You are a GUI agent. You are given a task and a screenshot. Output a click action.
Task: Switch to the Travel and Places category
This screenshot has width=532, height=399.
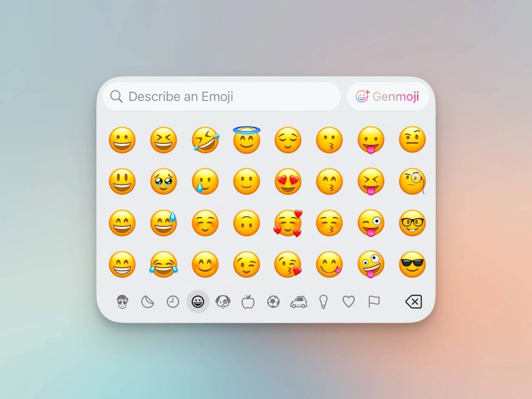pyautogui.click(x=299, y=301)
